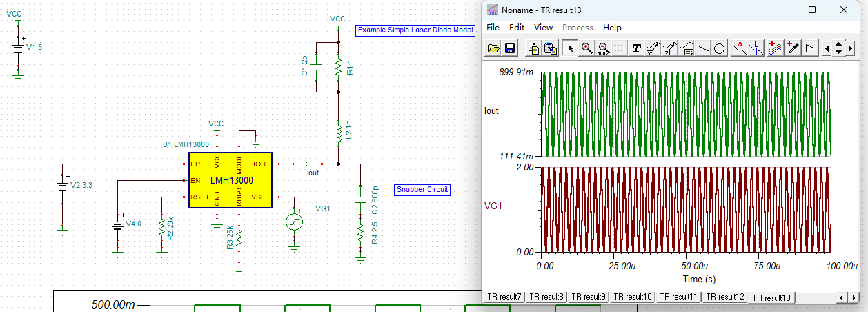Click the flag marker toolbar icon
This screenshot has height=312, width=868.
810,48
